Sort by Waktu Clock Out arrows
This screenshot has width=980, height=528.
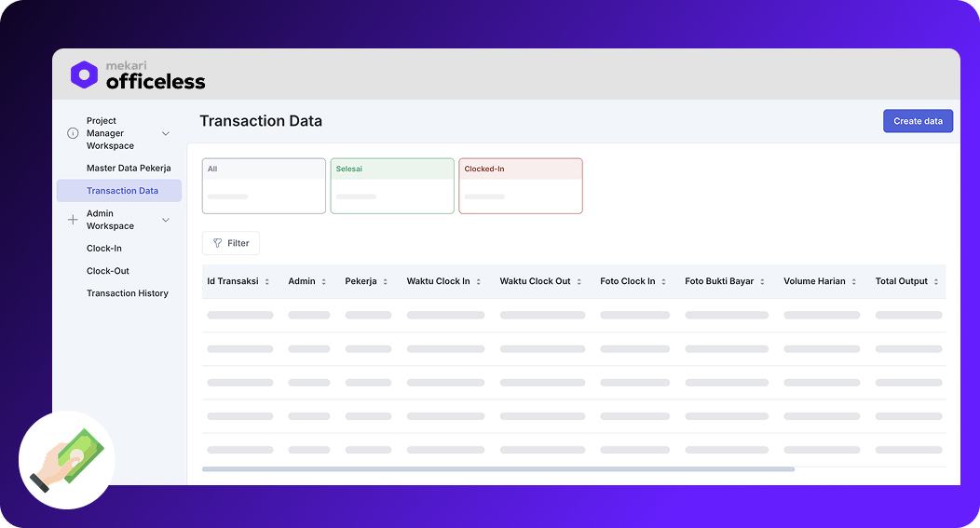(578, 282)
